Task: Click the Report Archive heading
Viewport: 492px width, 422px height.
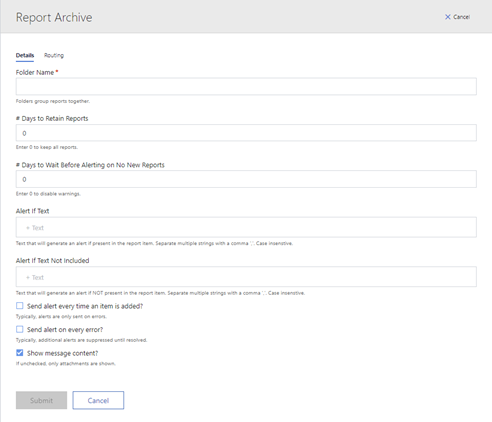Action: [54, 17]
